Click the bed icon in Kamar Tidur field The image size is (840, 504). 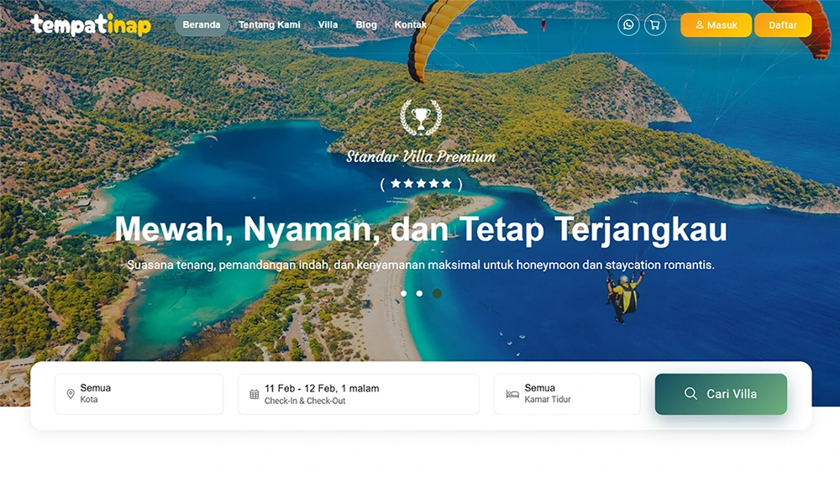pyautogui.click(x=512, y=394)
